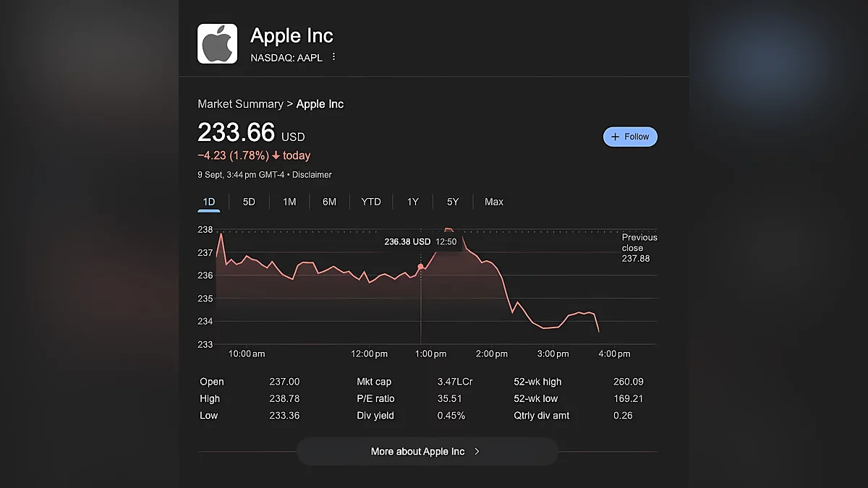The width and height of the screenshot is (868, 488).
Task: Select the 1D chart range tab
Action: point(208,202)
